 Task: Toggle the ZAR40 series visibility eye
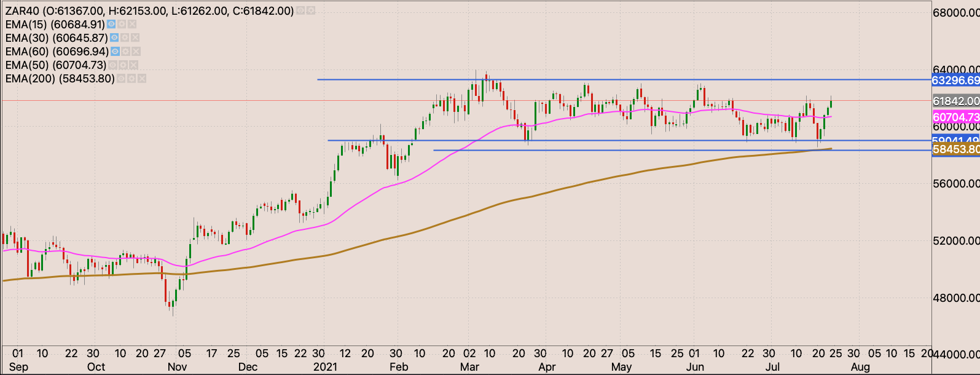click(x=300, y=11)
